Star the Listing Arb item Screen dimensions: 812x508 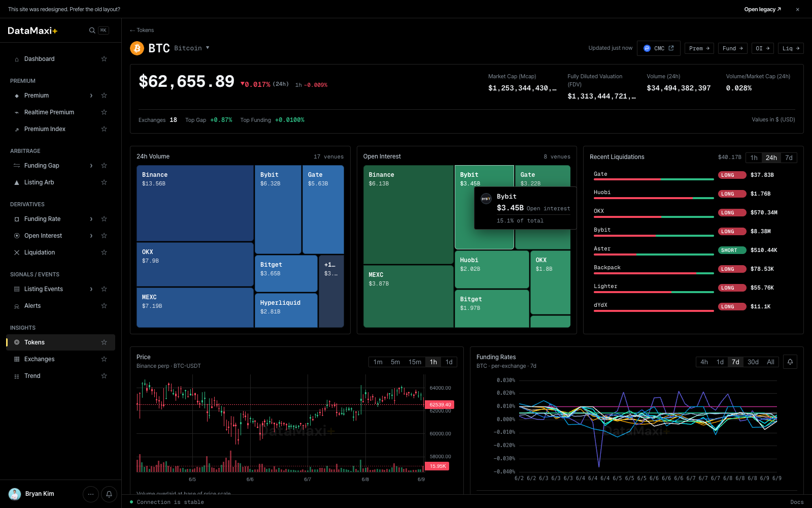(x=104, y=182)
